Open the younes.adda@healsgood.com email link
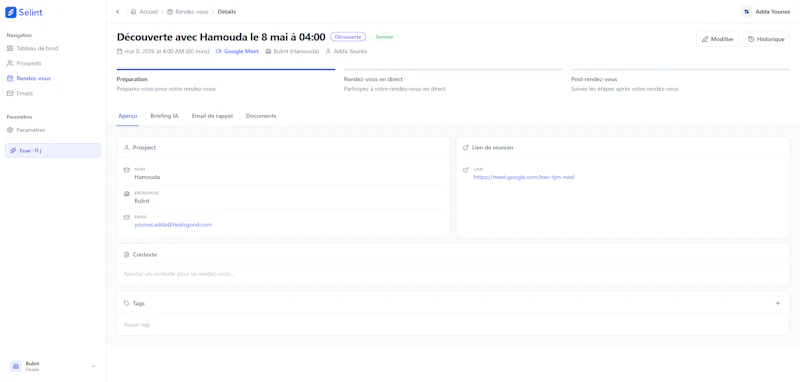Screen dimensions: 800x382 [x=173, y=224]
